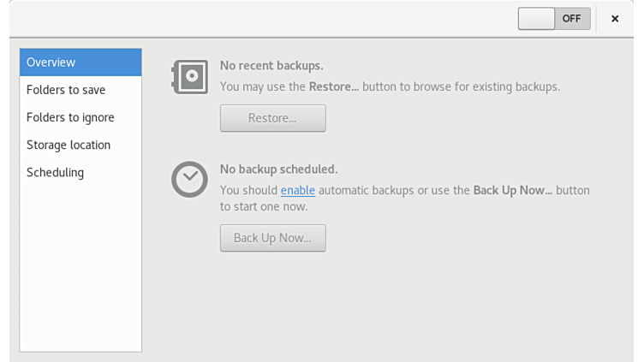Click the 'to start one now.' text line
Viewport: 644px width, 362px height.
pos(263,206)
